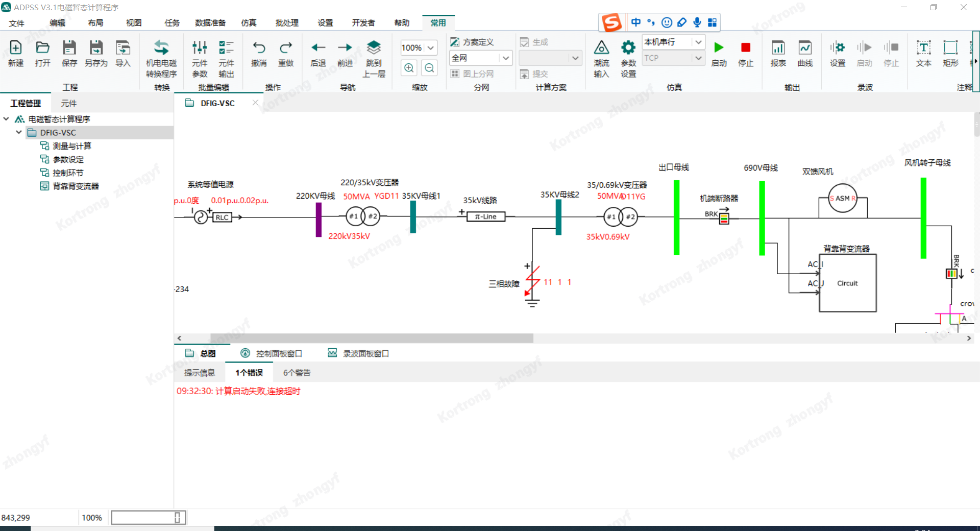Click the 潮流输入 power flow input icon
This screenshot has height=531, width=980.
(601, 48)
